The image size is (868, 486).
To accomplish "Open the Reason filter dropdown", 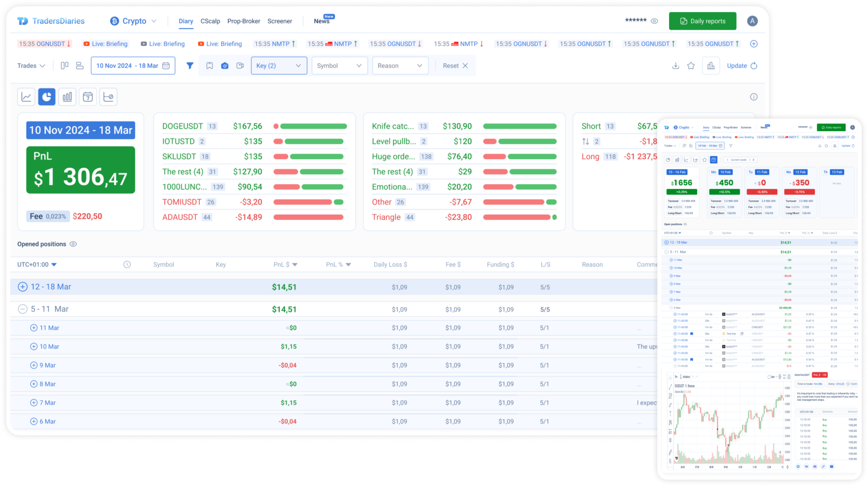I will (400, 66).
